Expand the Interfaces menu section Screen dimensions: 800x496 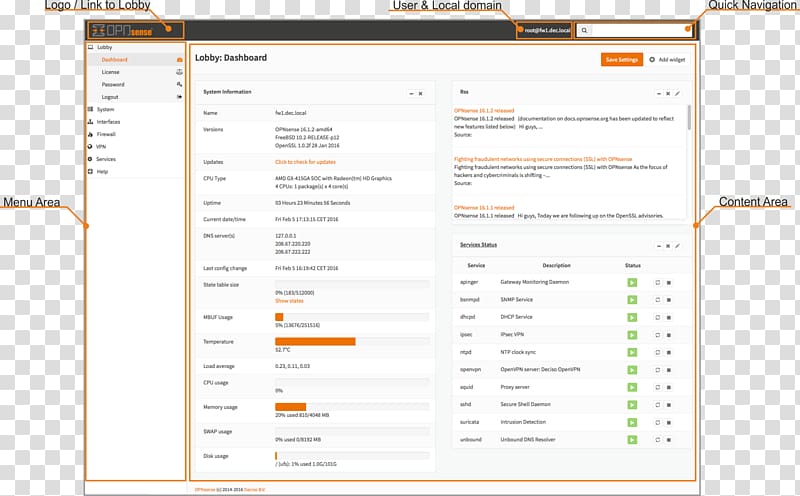(x=108, y=122)
